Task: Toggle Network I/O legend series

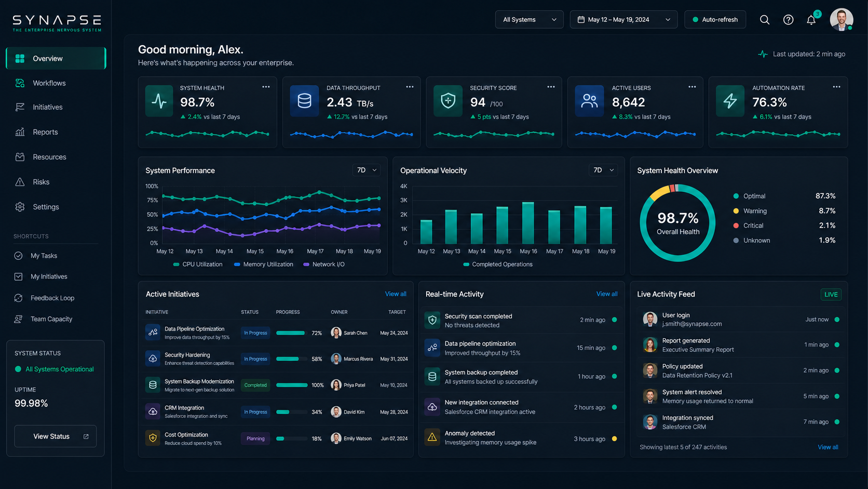Action: (x=324, y=265)
